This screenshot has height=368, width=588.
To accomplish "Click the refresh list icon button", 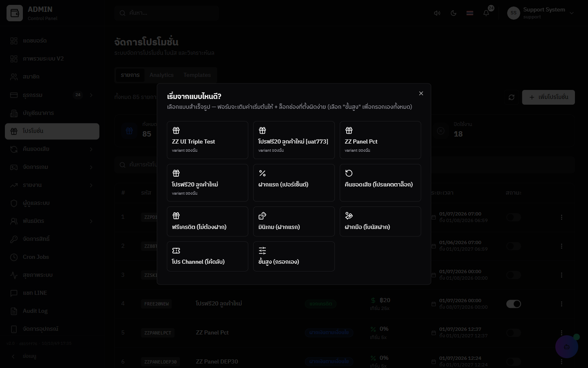I will click(x=511, y=97).
